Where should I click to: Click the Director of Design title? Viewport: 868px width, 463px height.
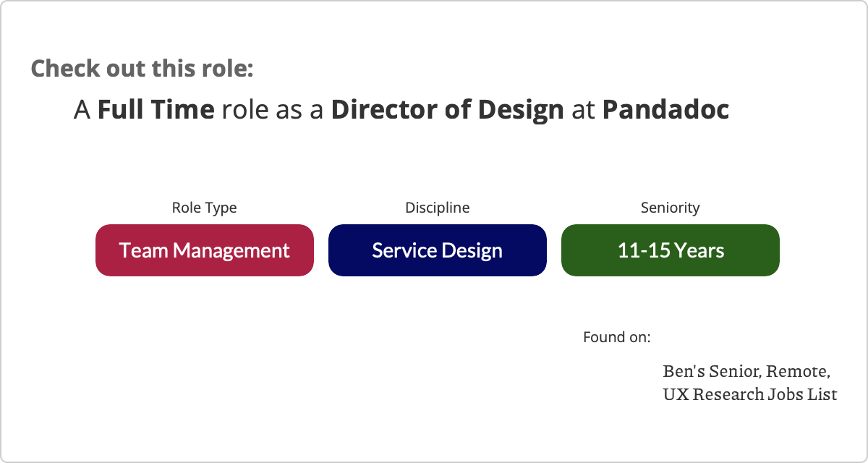447,110
